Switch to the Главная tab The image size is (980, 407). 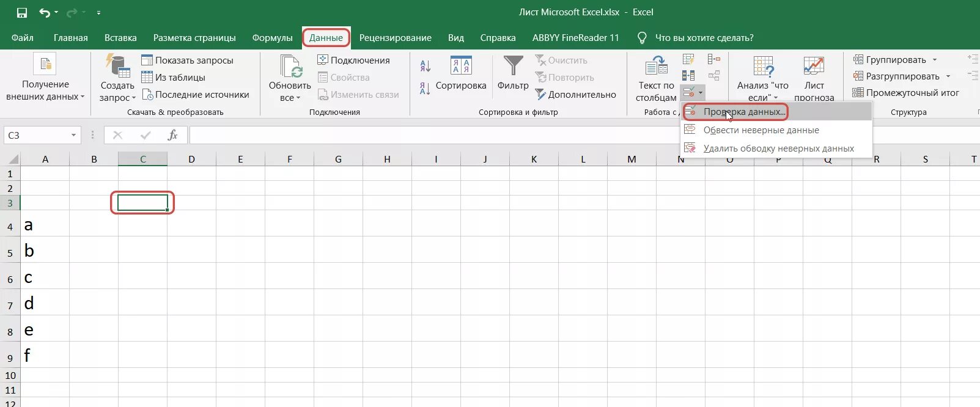(x=71, y=38)
